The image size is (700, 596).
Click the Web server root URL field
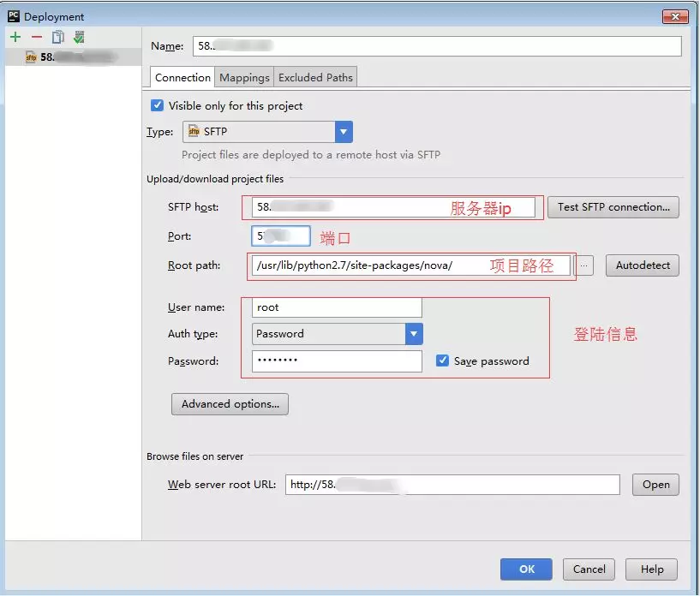coord(452,485)
